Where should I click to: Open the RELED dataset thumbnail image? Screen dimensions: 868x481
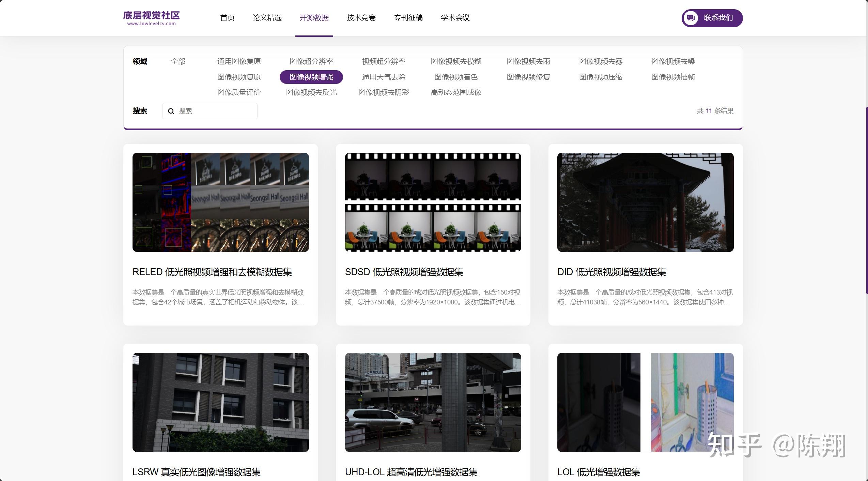coord(220,202)
